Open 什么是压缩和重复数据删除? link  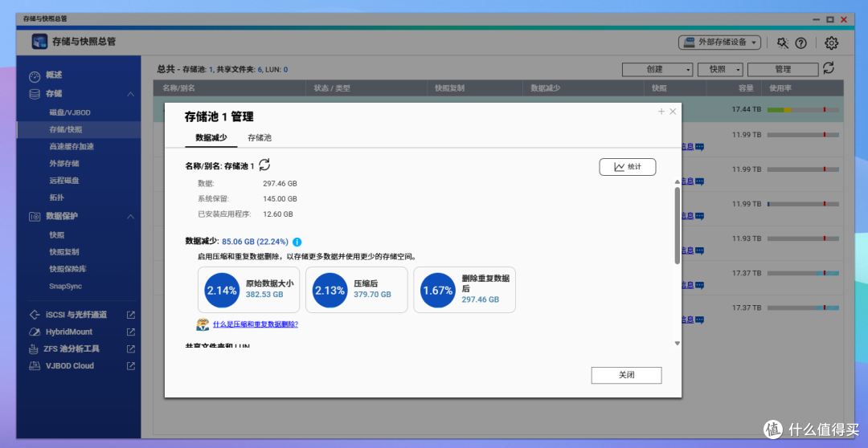[x=256, y=324]
